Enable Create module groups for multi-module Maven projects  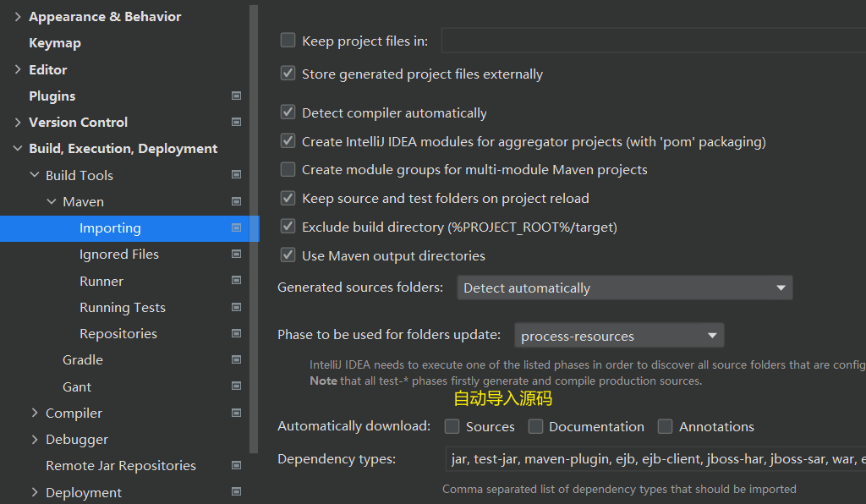pyautogui.click(x=288, y=169)
